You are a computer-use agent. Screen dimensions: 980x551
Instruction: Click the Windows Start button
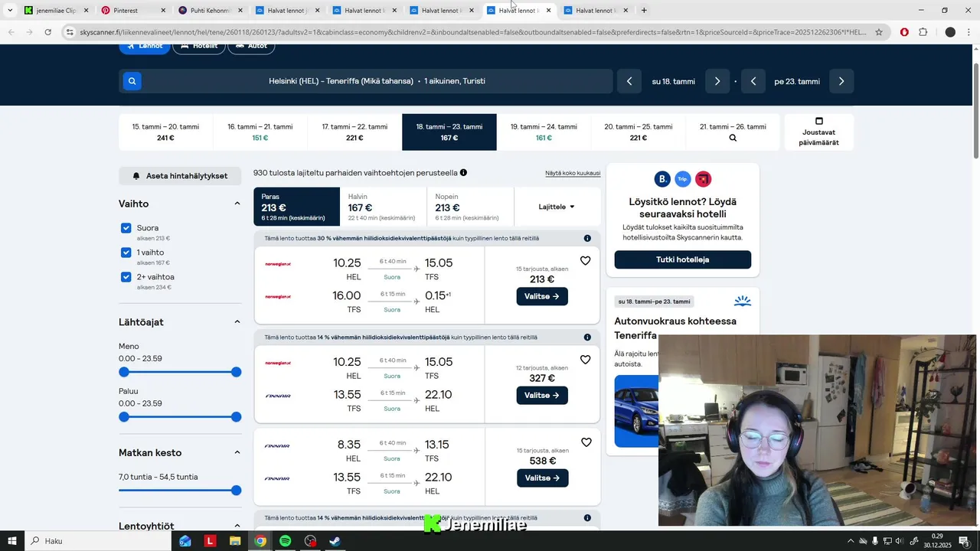[x=12, y=541]
